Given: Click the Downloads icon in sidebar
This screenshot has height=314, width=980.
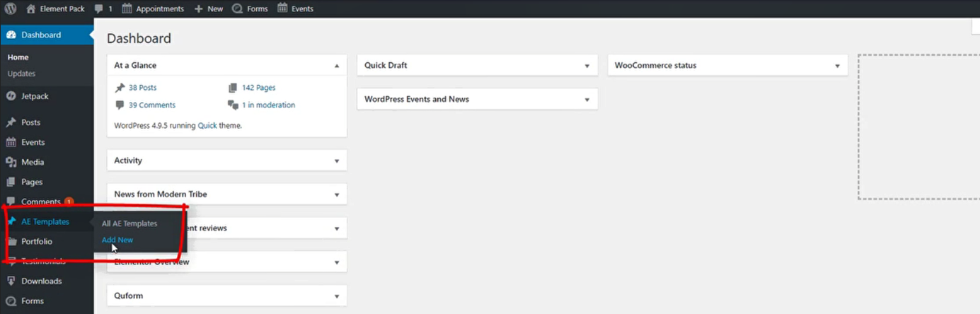Looking at the screenshot, I should [x=11, y=281].
